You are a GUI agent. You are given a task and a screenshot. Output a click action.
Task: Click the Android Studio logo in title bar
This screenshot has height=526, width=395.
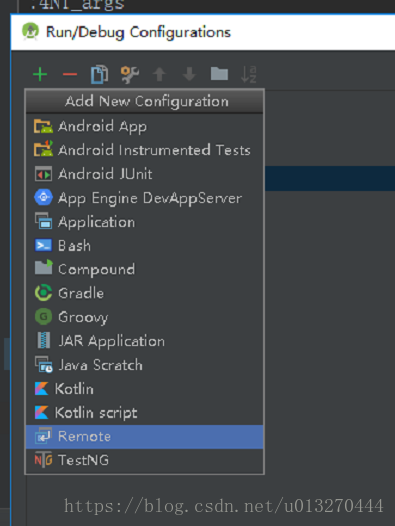pyautogui.click(x=30, y=32)
